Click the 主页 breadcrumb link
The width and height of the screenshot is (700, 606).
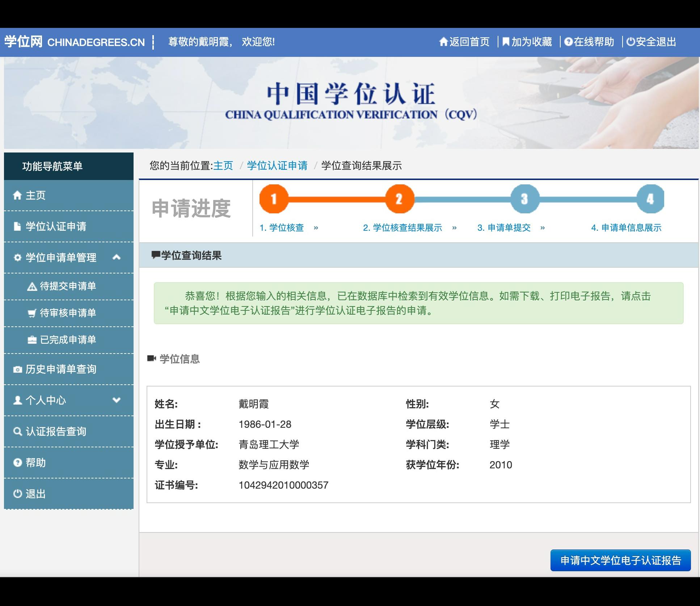pos(223,166)
